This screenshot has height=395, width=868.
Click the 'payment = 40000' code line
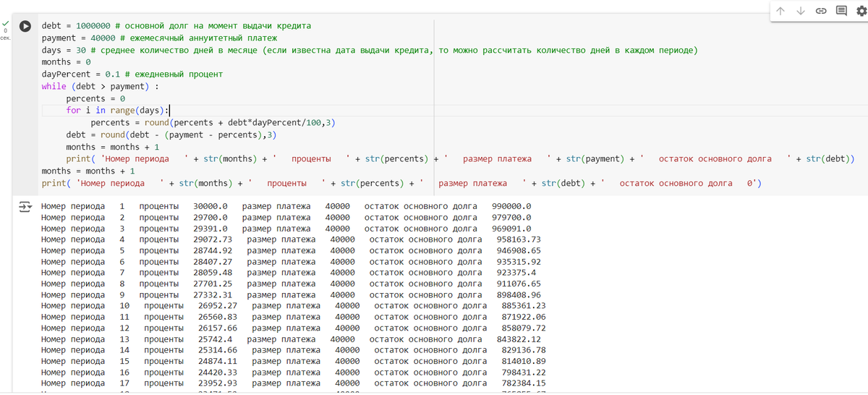(160, 38)
